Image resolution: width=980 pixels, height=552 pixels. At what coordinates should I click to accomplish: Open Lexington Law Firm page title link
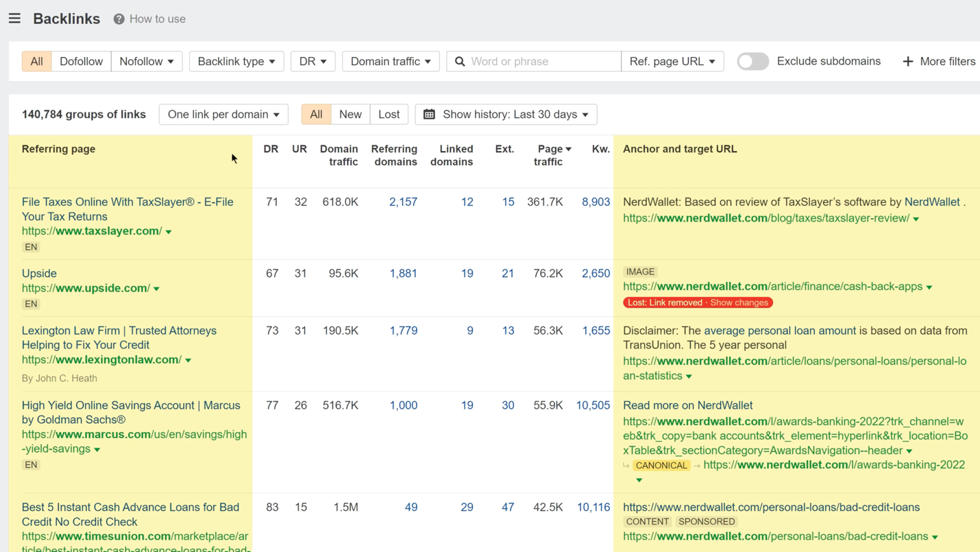point(119,338)
